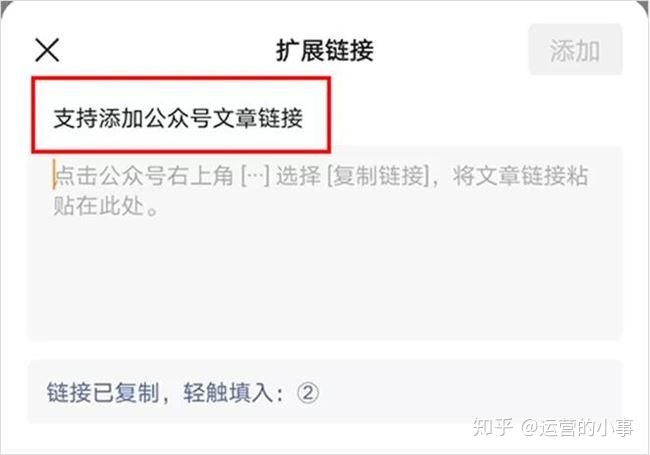Click the [···] symbol in the placeholder
Screen dimensions: 650x455
pyautogui.click(x=255, y=176)
